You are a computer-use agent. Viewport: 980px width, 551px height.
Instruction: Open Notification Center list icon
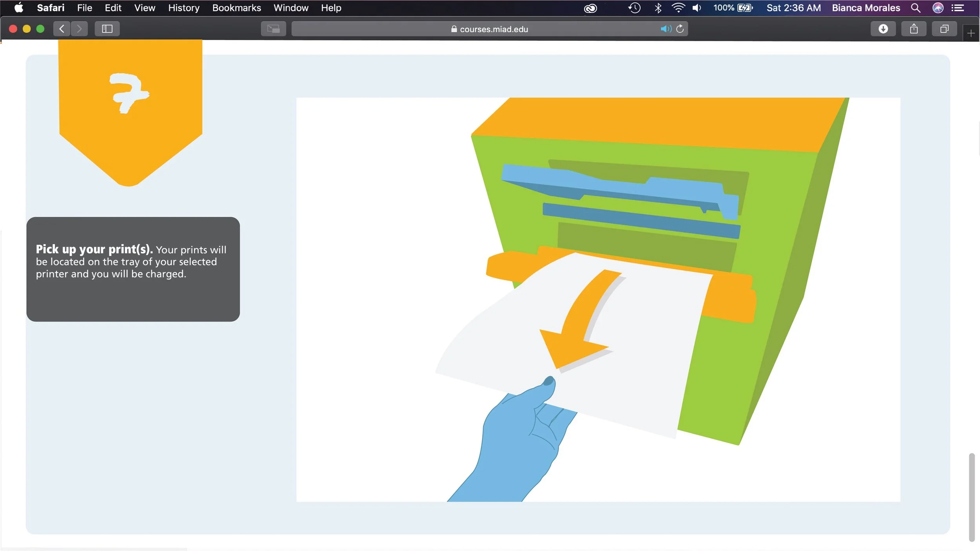pyautogui.click(x=958, y=8)
